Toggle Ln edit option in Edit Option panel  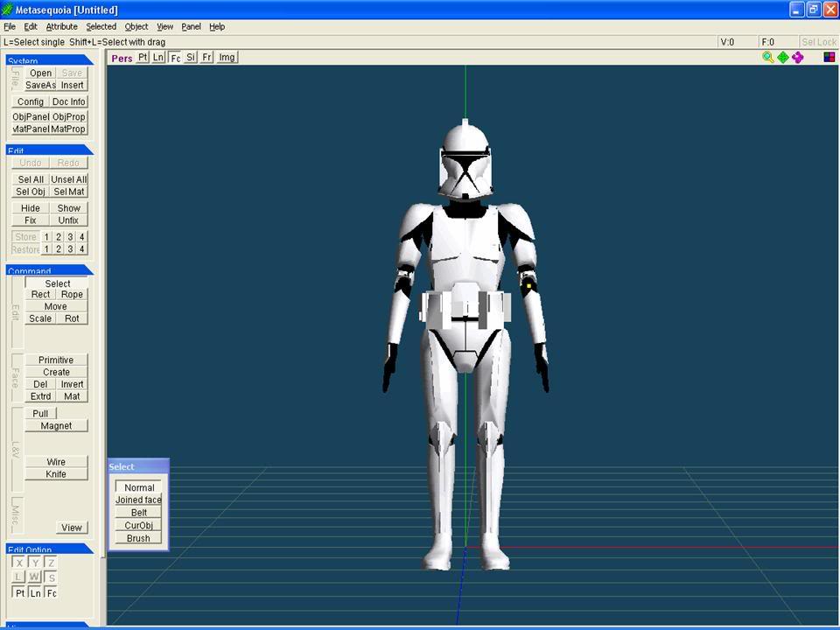(36, 593)
